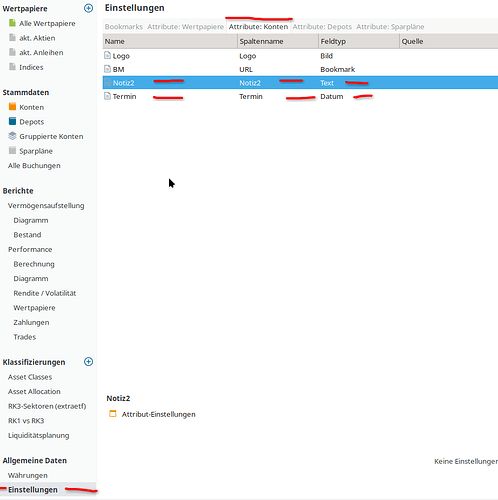
Task: Click the Datum field type cell
Action: point(332,96)
